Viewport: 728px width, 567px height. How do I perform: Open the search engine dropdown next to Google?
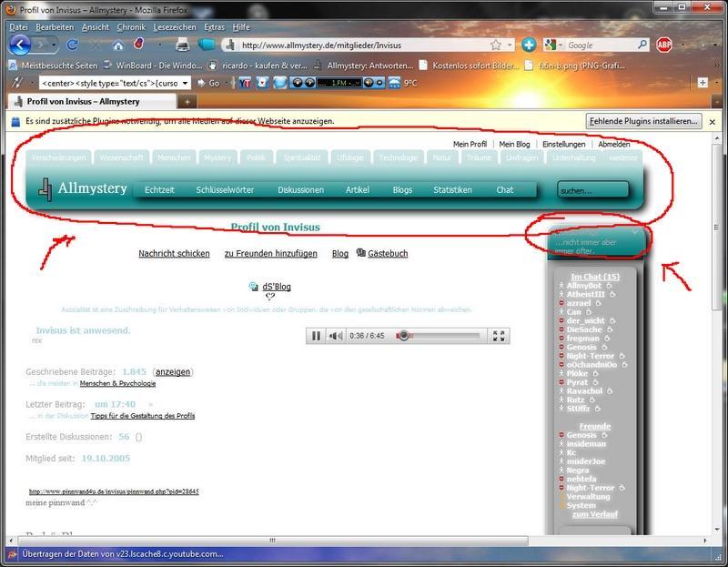[x=560, y=45]
